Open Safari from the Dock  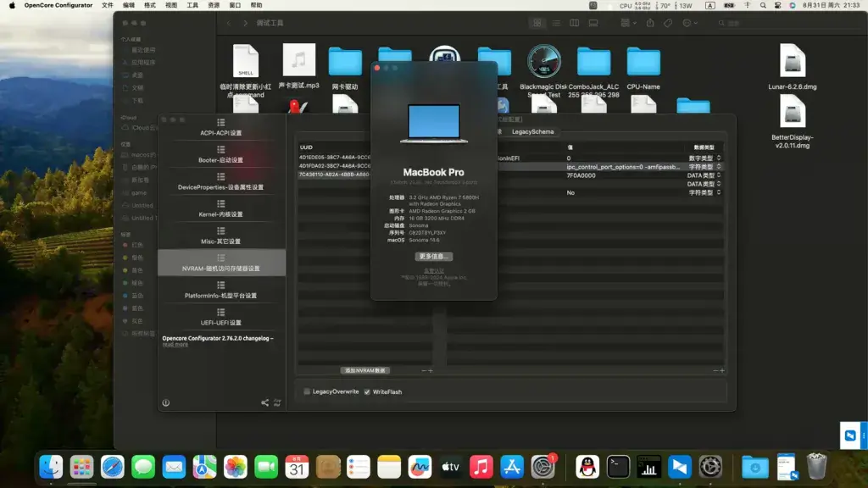point(113,467)
